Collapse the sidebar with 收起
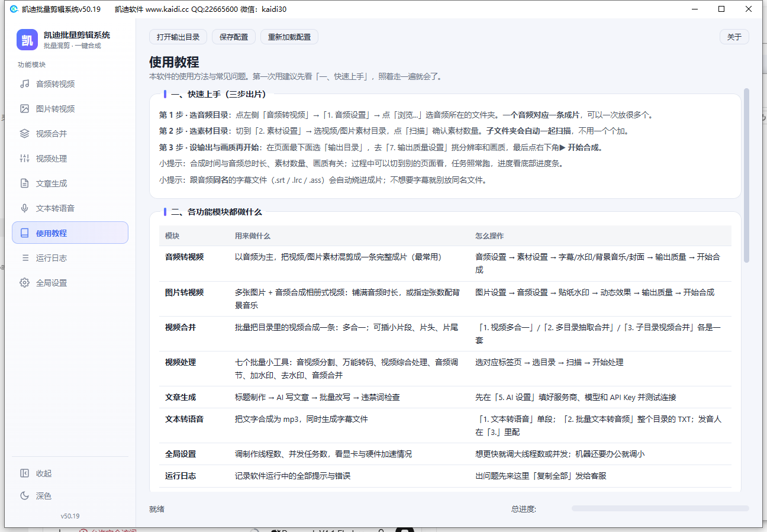Viewport: 767px width, 532px height. [70, 473]
